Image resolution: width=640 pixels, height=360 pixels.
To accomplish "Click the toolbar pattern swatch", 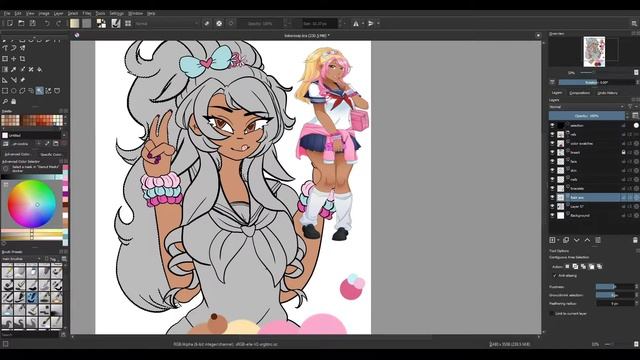I will coord(87,24).
